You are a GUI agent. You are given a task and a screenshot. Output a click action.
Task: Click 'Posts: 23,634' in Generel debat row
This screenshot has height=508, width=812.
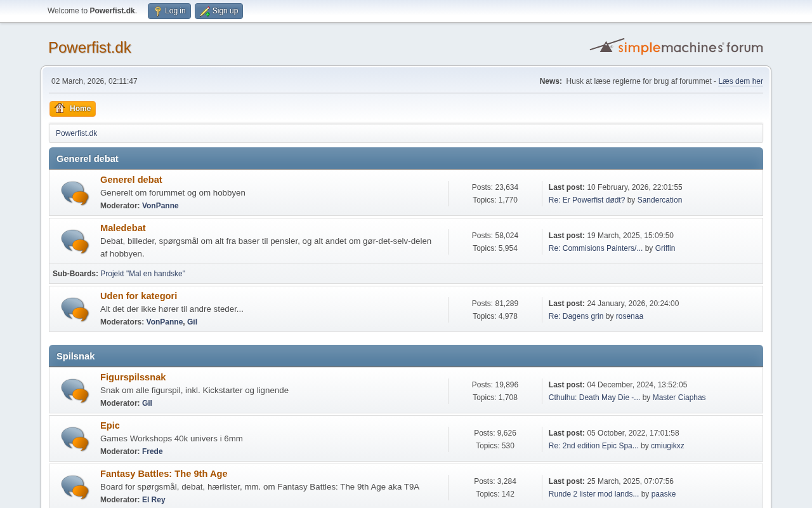(x=495, y=187)
